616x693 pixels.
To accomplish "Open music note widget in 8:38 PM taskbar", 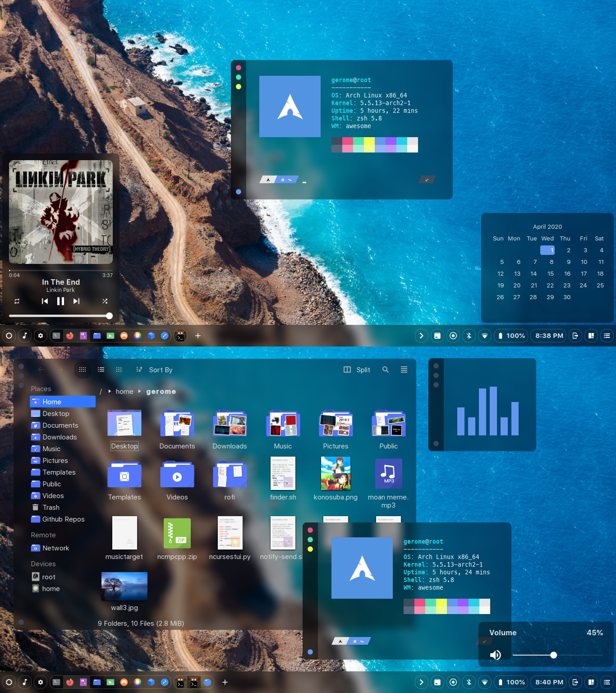I will [25, 336].
